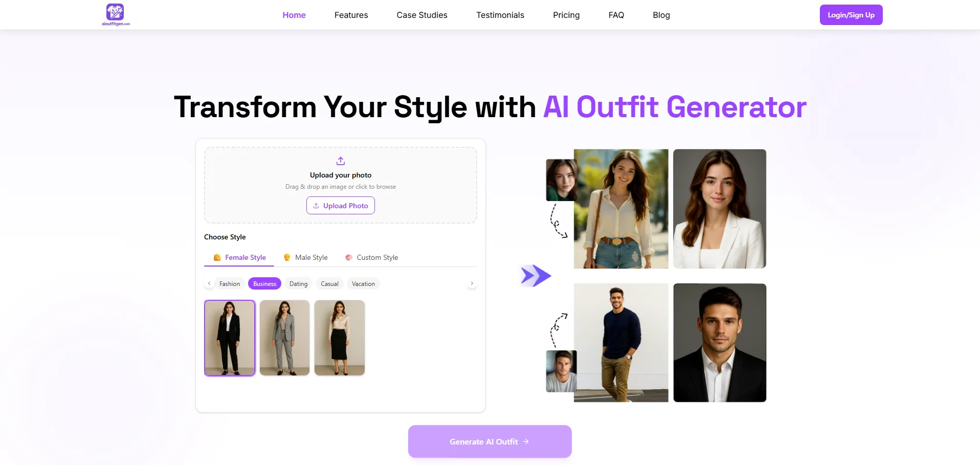Screen dimensions: 980x465
Task: Click the purple double-arrow icon
Action: coord(536,276)
